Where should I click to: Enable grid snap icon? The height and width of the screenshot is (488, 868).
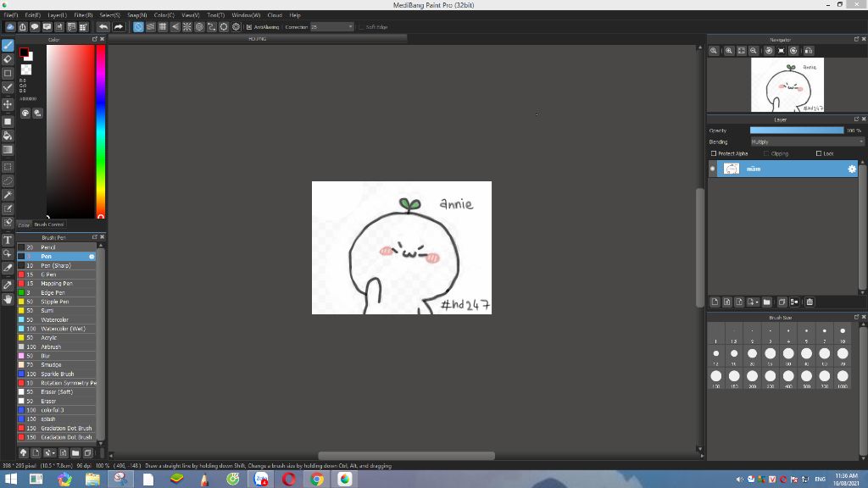(163, 26)
